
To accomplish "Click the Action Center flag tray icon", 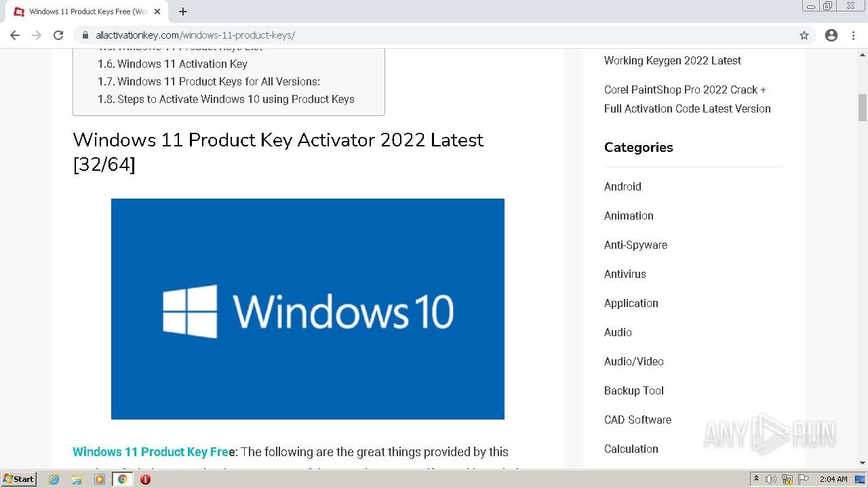I will pos(804,479).
